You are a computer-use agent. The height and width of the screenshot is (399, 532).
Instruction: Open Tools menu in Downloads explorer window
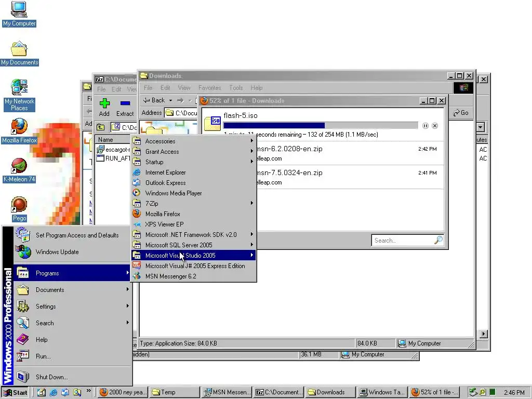pyautogui.click(x=236, y=87)
